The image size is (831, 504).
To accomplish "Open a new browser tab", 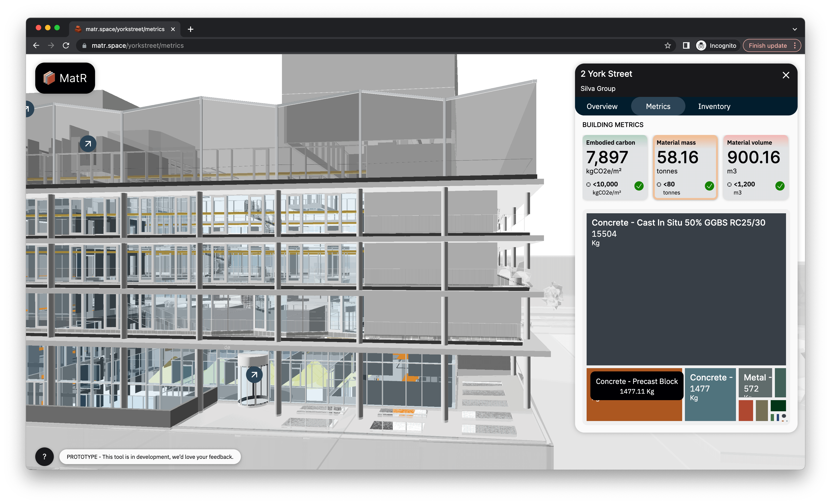I will click(x=191, y=29).
